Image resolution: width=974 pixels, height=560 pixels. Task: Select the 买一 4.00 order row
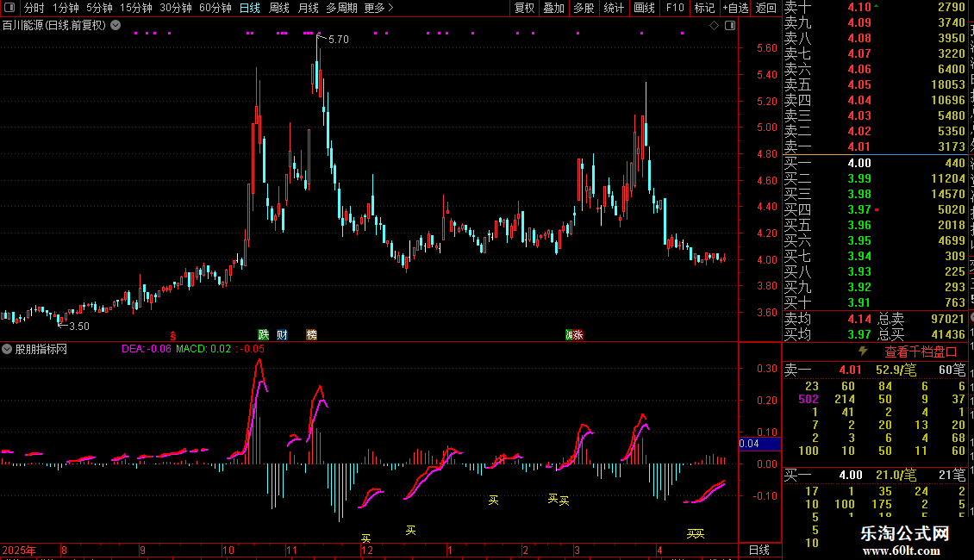(875, 163)
